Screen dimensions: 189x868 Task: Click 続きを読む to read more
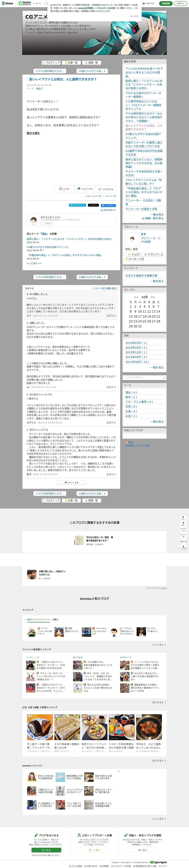click(33, 133)
